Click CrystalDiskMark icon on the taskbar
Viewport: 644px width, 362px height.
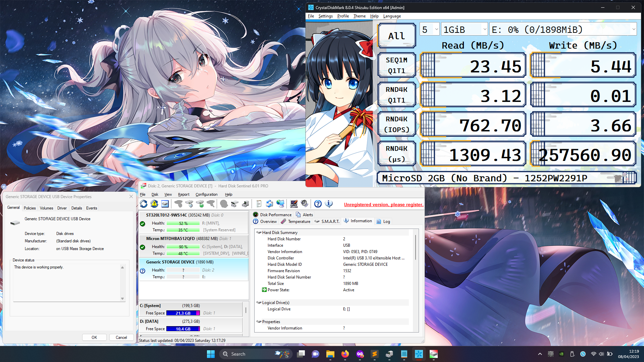pyautogui.click(x=419, y=354)
